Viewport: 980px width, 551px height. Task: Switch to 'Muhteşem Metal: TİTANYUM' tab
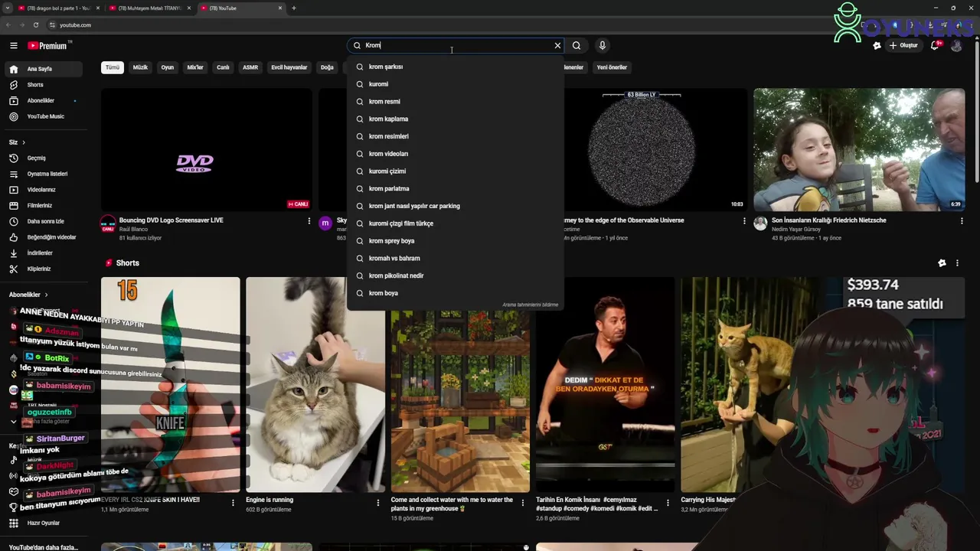click(x=149, y=8)
